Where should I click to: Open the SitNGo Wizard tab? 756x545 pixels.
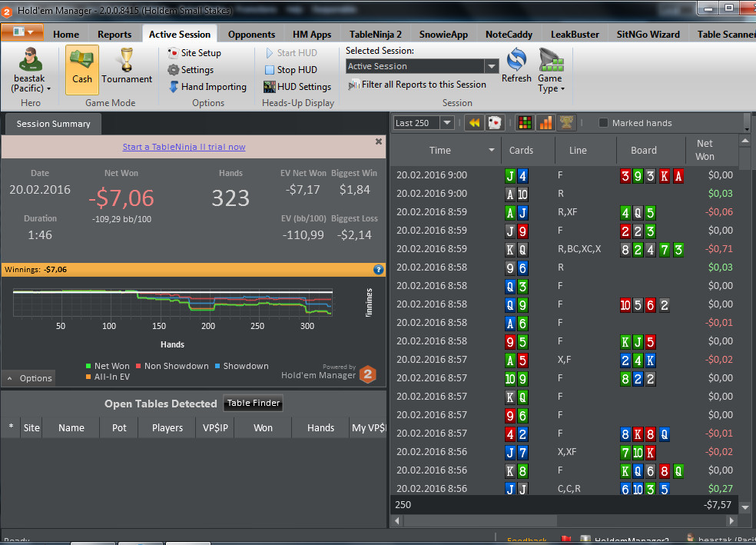point(648,35)
